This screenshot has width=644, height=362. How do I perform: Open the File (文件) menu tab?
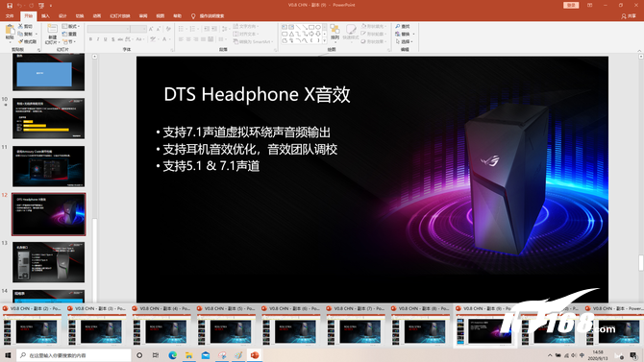[x=10, y=16]
